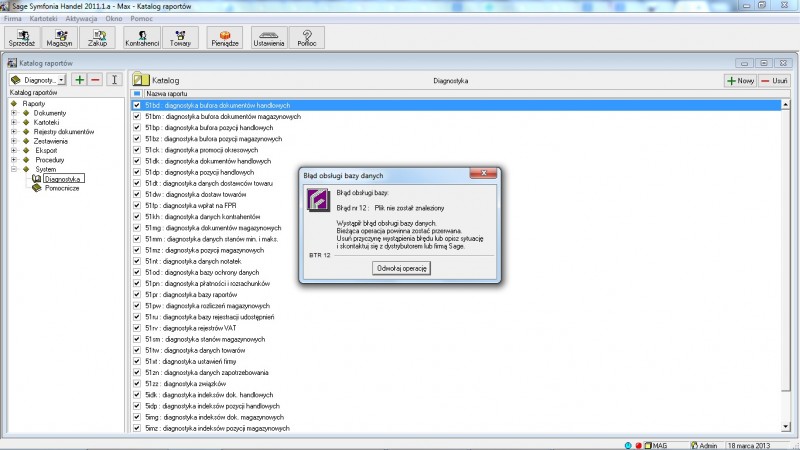The image size is (800, 450).
Task: Click the purple Sage logo in error dialog
Action: pyautogui.click(x=318, y=199)
